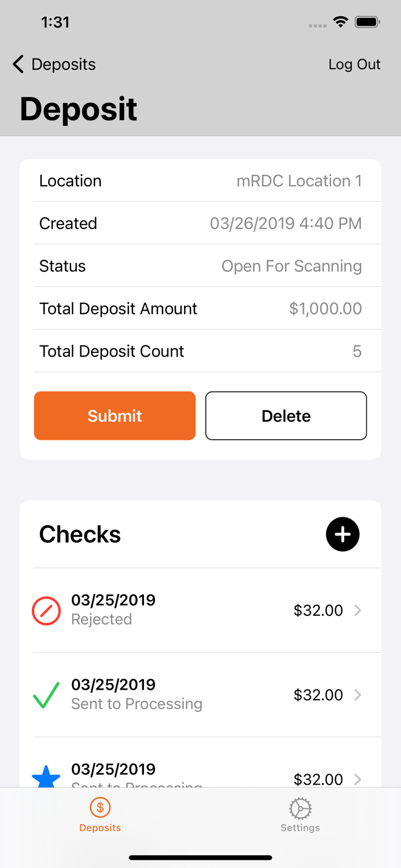The image size is (401, 868).
Task: Open the chevron on the last $32.00 check
Action: point(358,779)
